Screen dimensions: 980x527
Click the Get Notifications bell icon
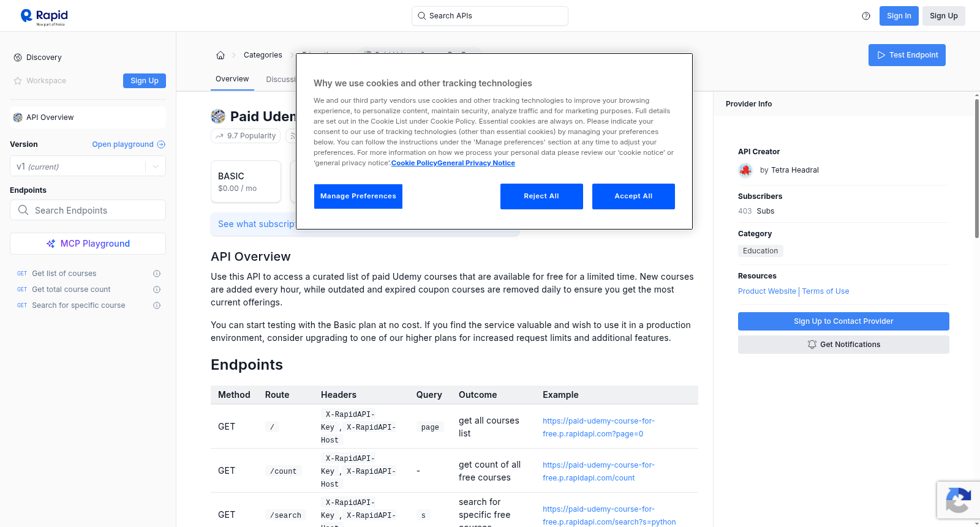812,345
